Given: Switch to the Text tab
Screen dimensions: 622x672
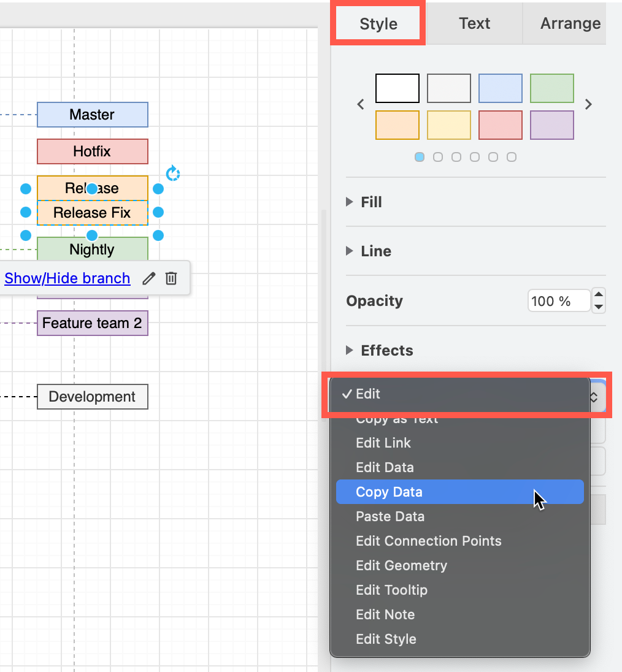Looking at the screenshot, I should pos(475,23).
